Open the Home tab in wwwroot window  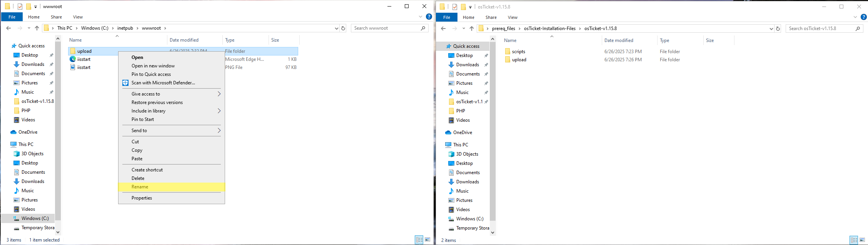(x=34, y=17)
